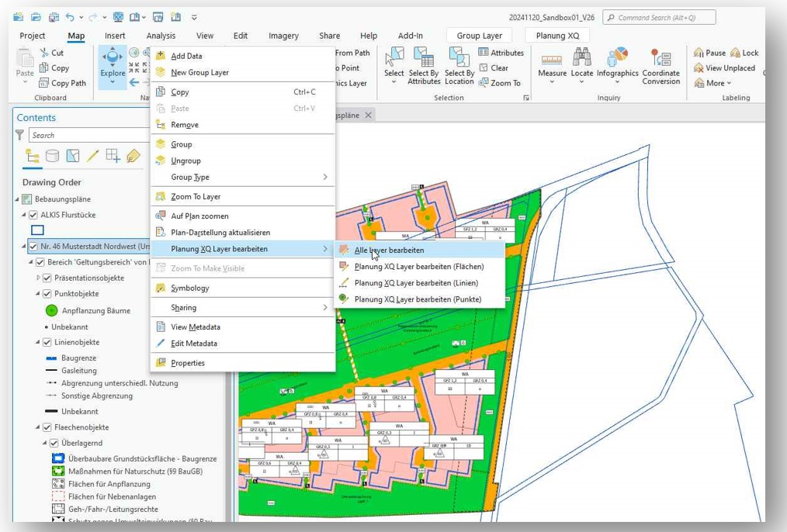Image resolution: width=787 pixels, height=532 pixels.
Task: Click Copy in the ribbon Clipboard group
Action: click(x=54, y=67)
